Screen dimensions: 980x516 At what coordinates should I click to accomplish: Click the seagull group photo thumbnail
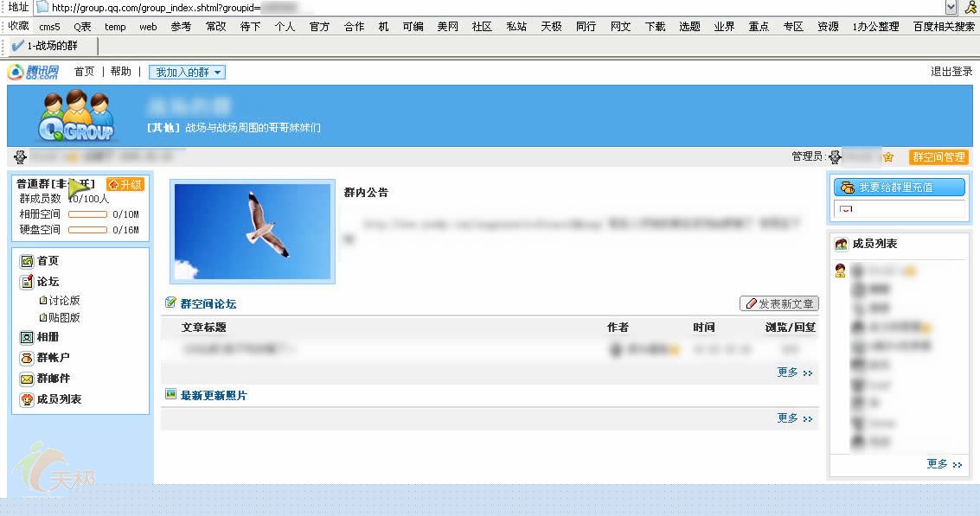coord(252,232)
